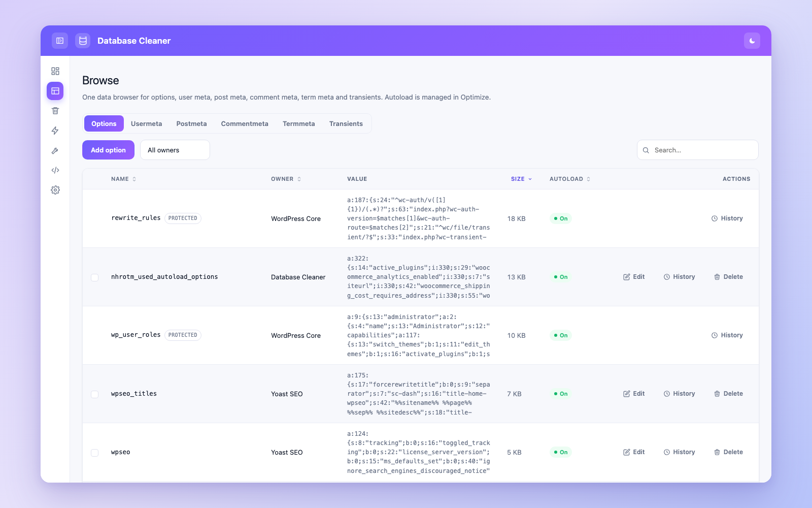Screen dimensions: 812x508
Task: Click the pencil Edit icon for wpseo row
Action: coord(627,452)
